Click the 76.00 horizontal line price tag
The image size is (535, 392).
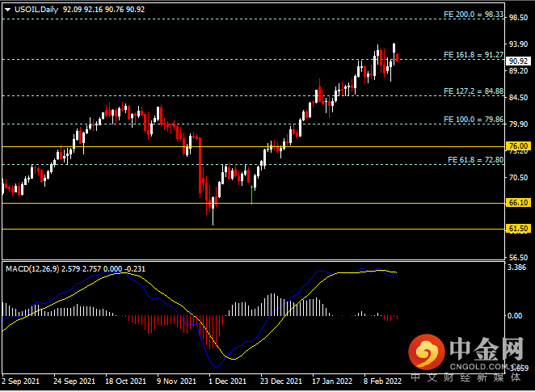(x=518, y=146)
